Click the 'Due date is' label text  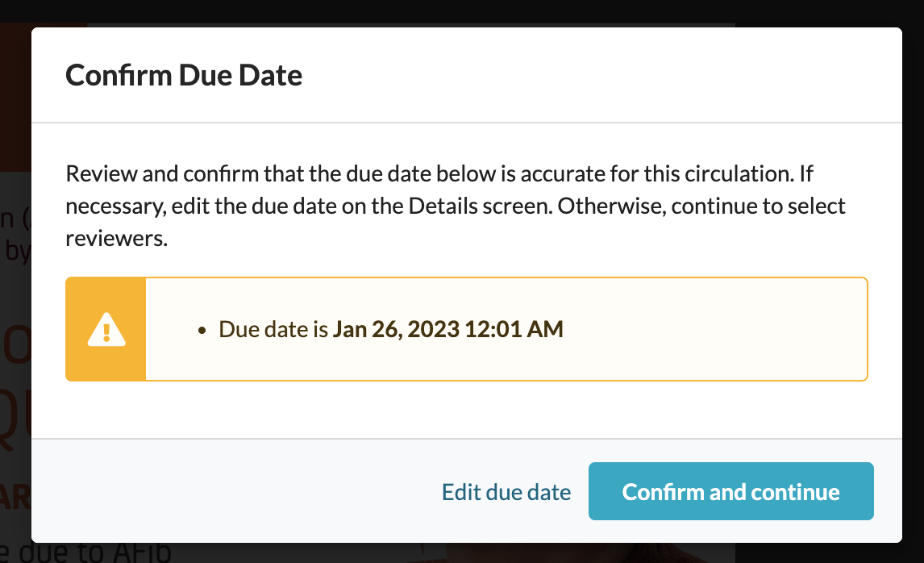(273, 329)
